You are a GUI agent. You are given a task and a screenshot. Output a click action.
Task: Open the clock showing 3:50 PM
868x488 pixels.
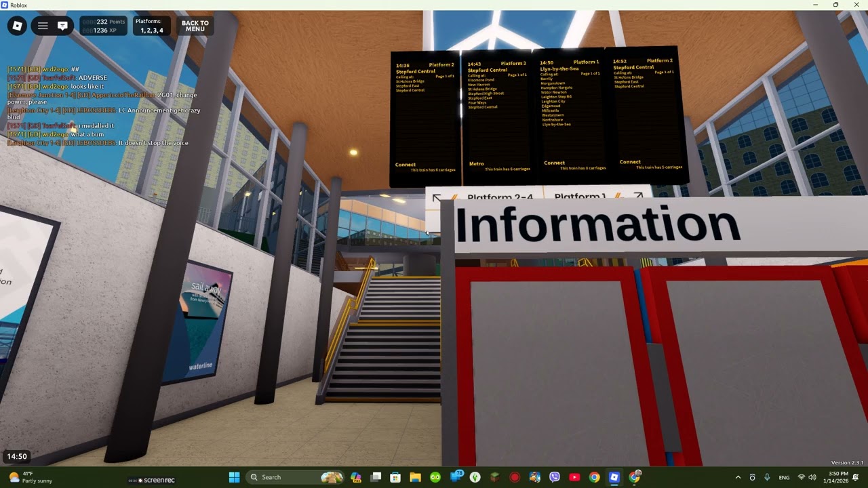837,477
